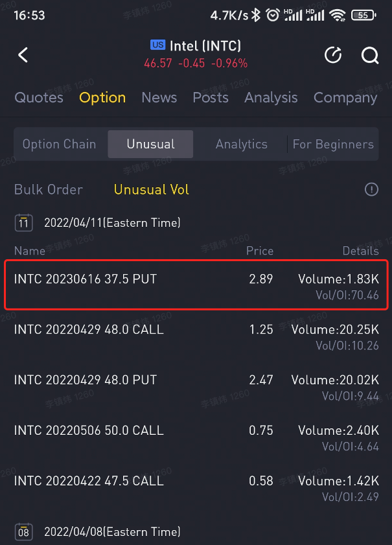The width and height of the screenshot is (392, 545).
Task: Tap the calendar icon for 2022/04/11
Action: [x=24, y=223]
